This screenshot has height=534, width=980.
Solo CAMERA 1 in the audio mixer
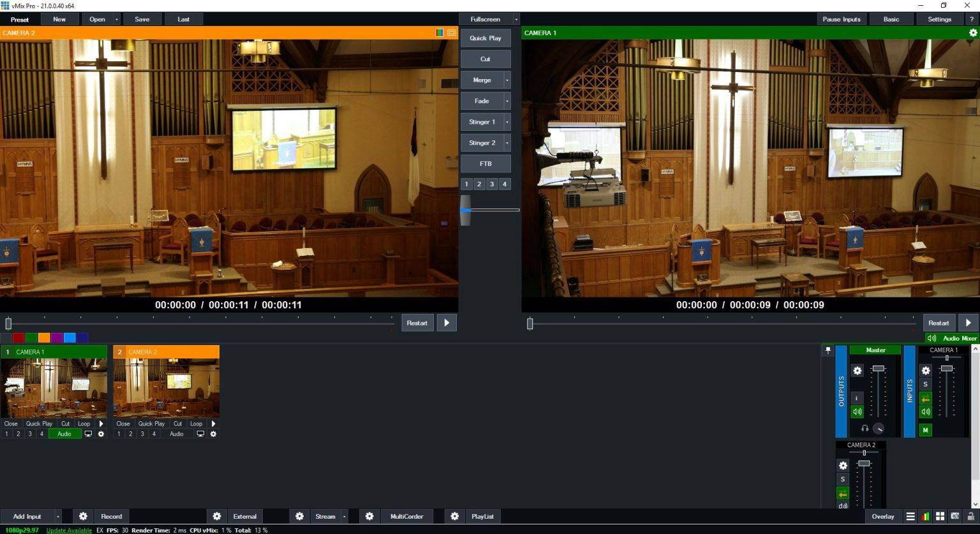[x=926, y=384]
